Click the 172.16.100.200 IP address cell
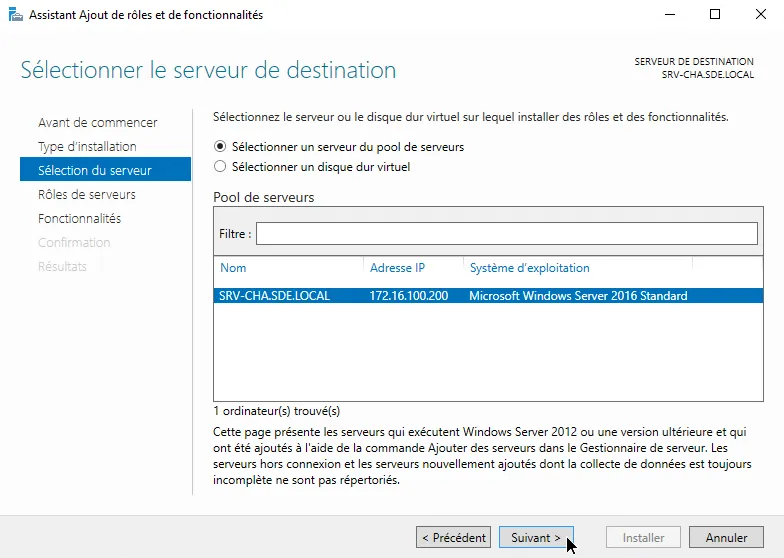The width and height of the screenshot is (784, 558). (408, 296)
